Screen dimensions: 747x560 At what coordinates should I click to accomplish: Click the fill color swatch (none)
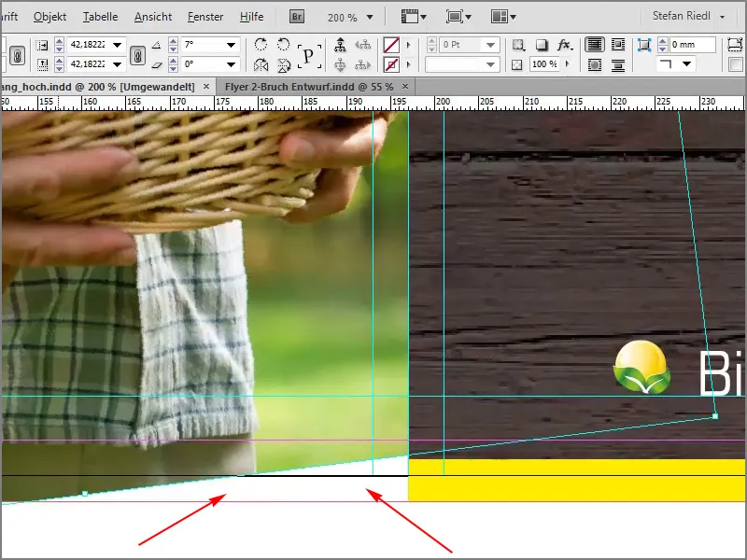[x=391, y=45]
